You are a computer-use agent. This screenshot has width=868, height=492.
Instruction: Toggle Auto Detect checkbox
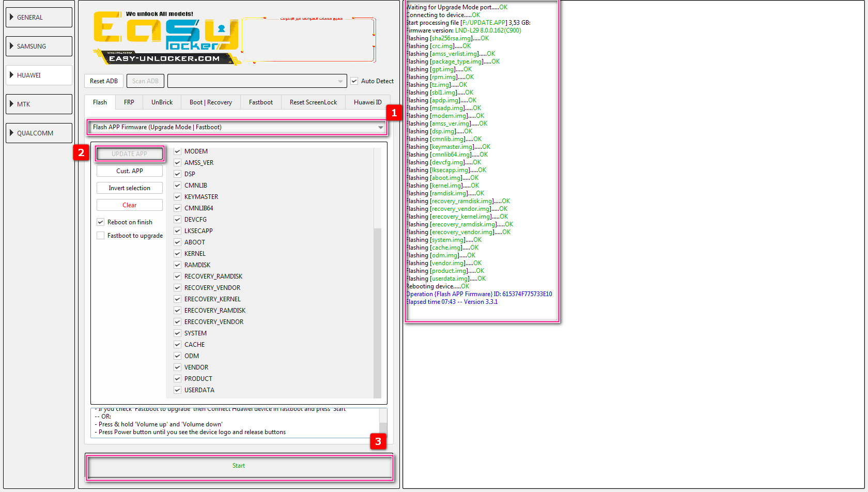coord(354,81)
